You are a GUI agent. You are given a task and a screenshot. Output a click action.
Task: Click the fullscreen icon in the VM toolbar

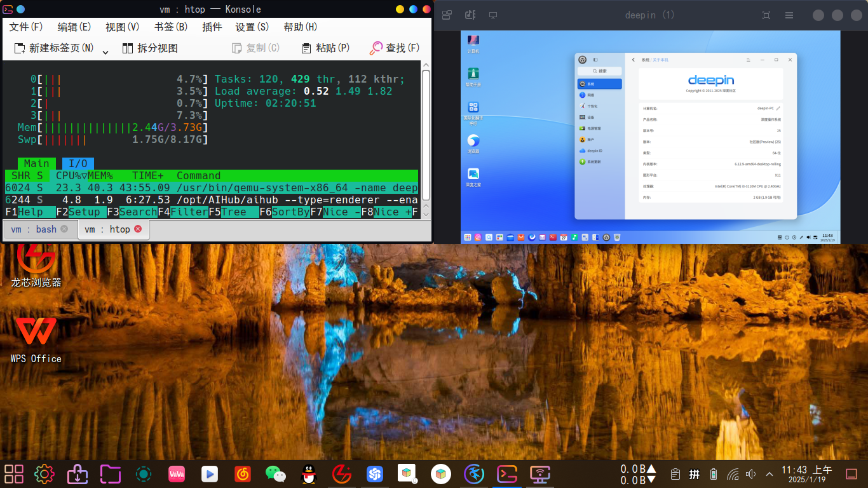(x=766, y=15)
